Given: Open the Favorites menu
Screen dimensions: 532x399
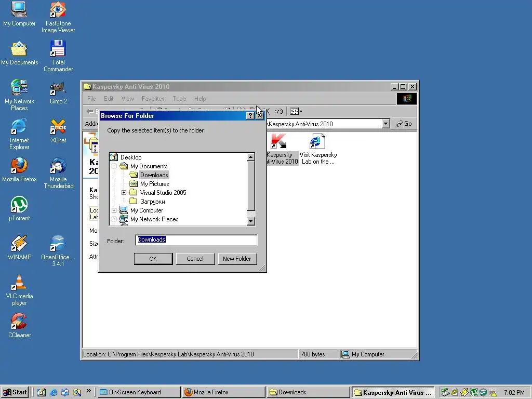Looking at the screenshot, I should pyautogui.click(x=153, y=99).
